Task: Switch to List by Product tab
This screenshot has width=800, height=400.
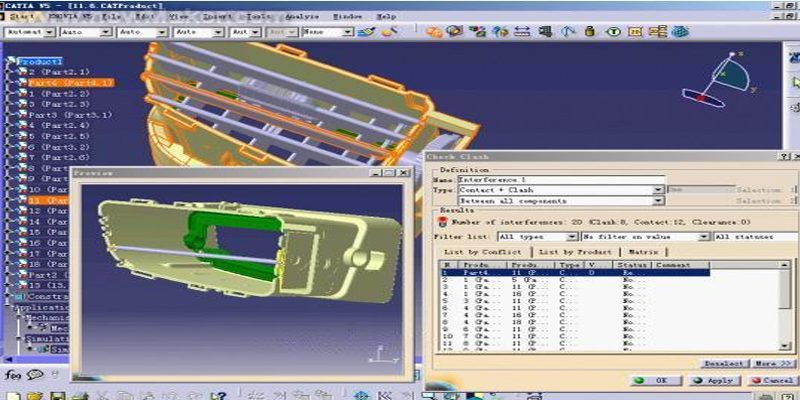Action: pos(577,252)
